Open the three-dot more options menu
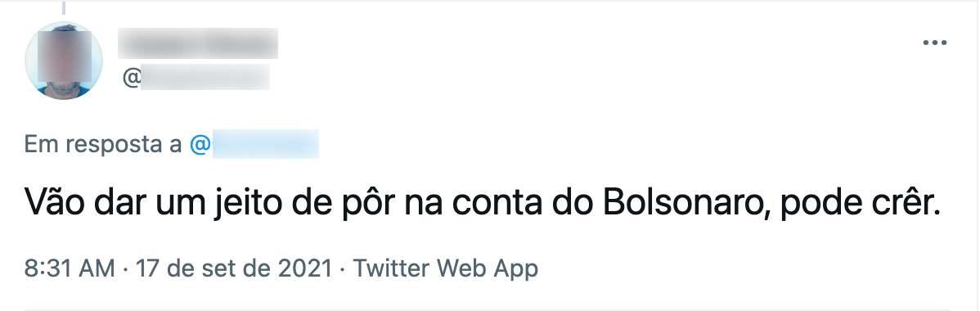980x311 pixels. click(934, 43)
